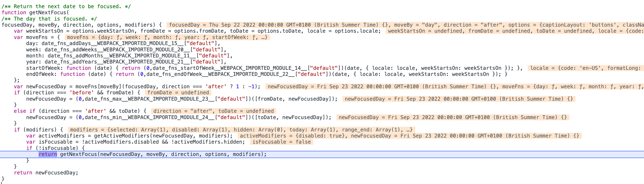
Task: Click the comment 'Return the next date to be focused'
Action: [66, 6]
